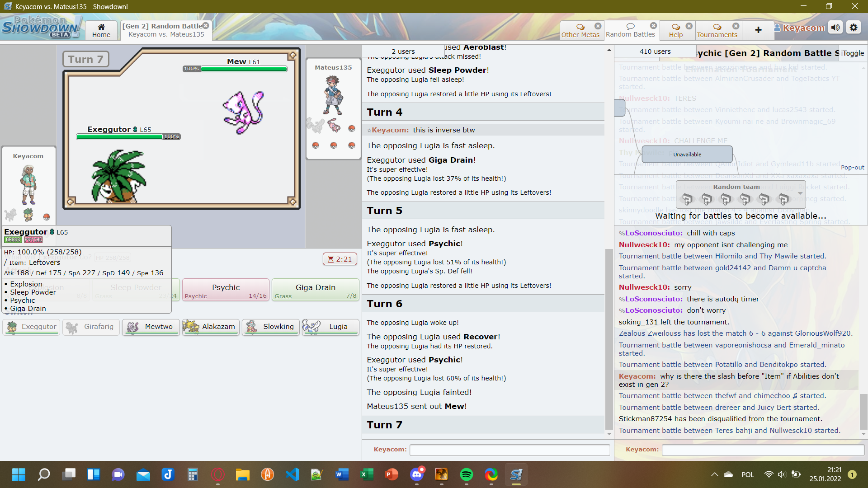The height and width of the screenshot is (488, 868).
Task: Focus the battle chat input field
Action: click(509, 450)
